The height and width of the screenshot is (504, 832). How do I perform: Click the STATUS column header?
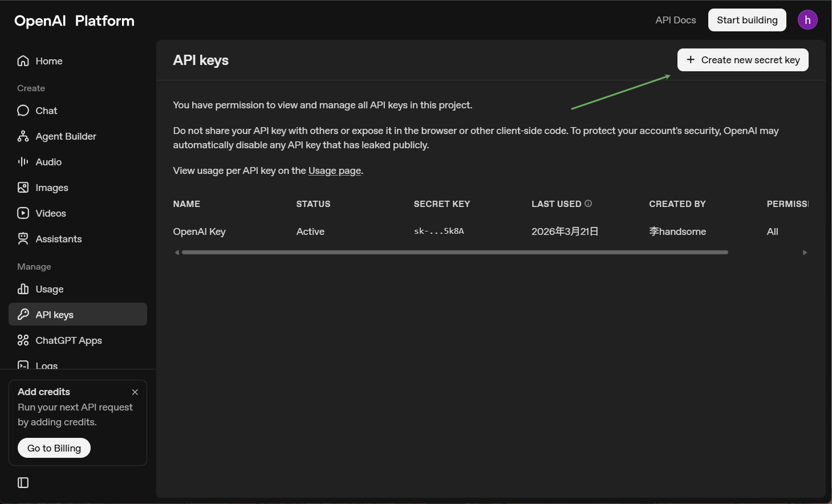[x=313, y=204]
